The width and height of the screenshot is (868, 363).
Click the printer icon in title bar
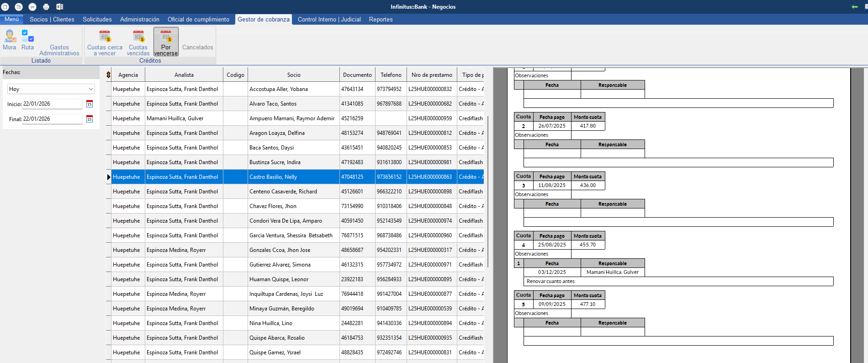pyautogui.click(x=46, y=7)
